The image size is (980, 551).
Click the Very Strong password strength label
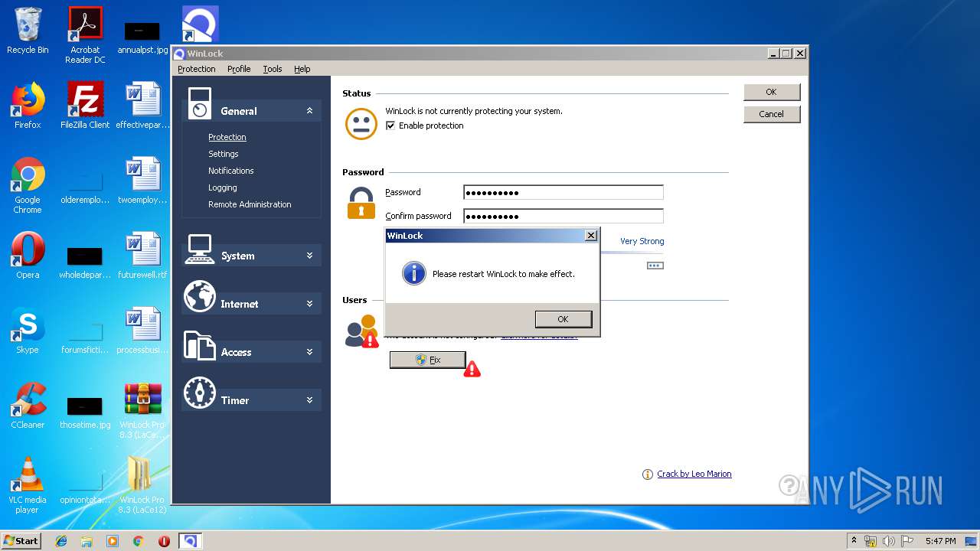642,241
